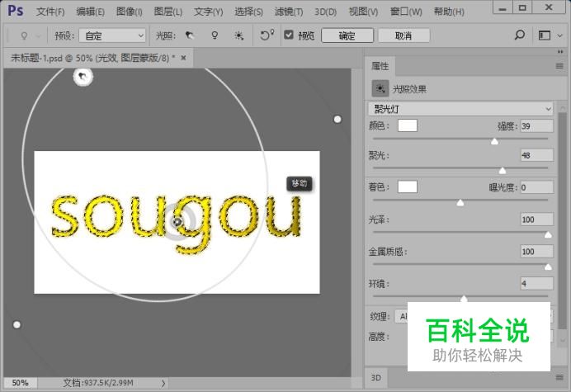This screenshot has width=571, height=392.
Task: Click the 光泽 gloss value field
Action: (537, 220)
